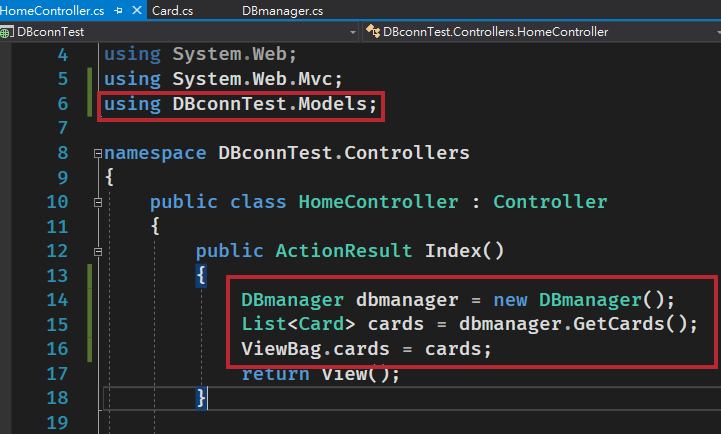Click the Controller base class name
721x434 pixels.
(550, 202)
